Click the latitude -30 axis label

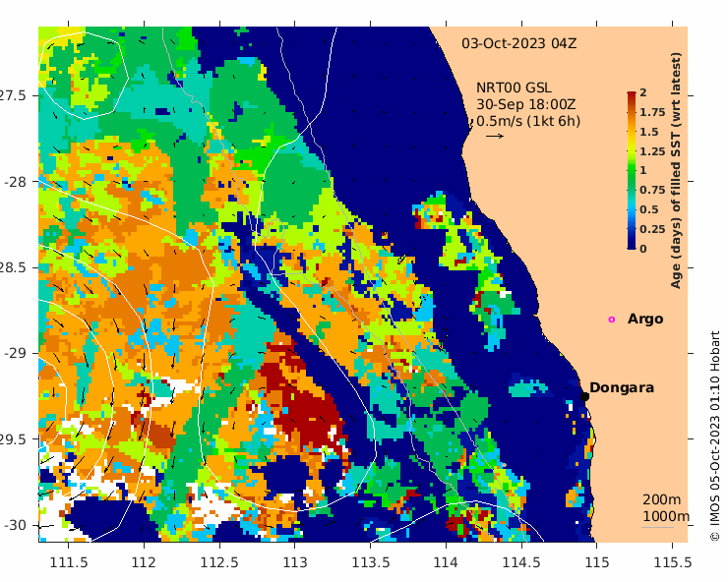click(x=15, y=525)
